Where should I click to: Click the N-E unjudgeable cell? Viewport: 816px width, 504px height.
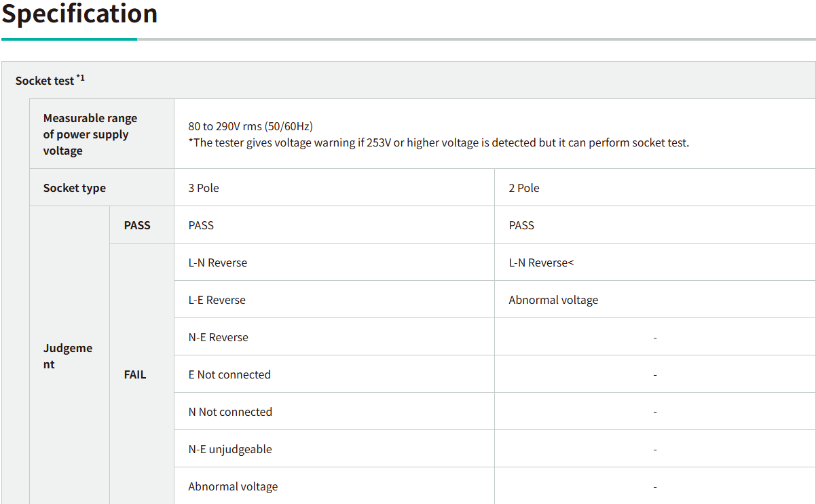coord(230,449)
